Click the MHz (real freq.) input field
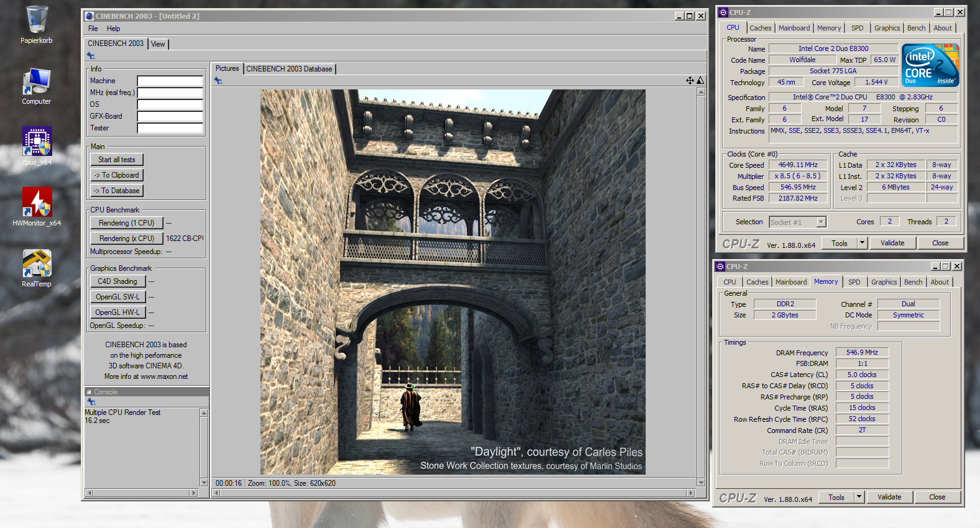 [170, 93]
